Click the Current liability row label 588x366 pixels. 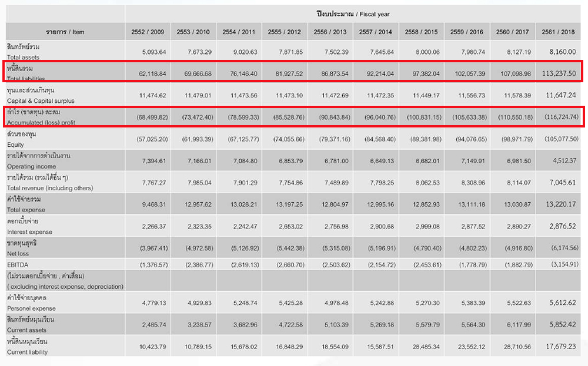[28, 352]
